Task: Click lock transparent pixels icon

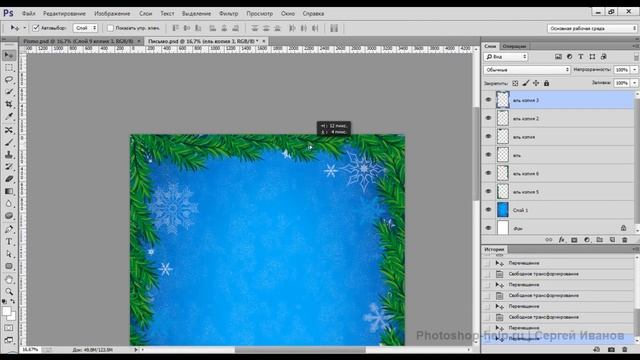Action: 515,83
